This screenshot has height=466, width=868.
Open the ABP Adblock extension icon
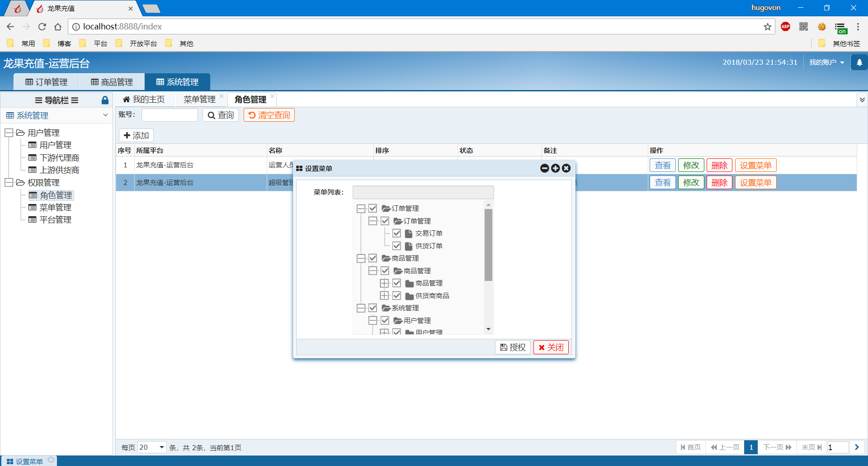[x=786, y=27]
